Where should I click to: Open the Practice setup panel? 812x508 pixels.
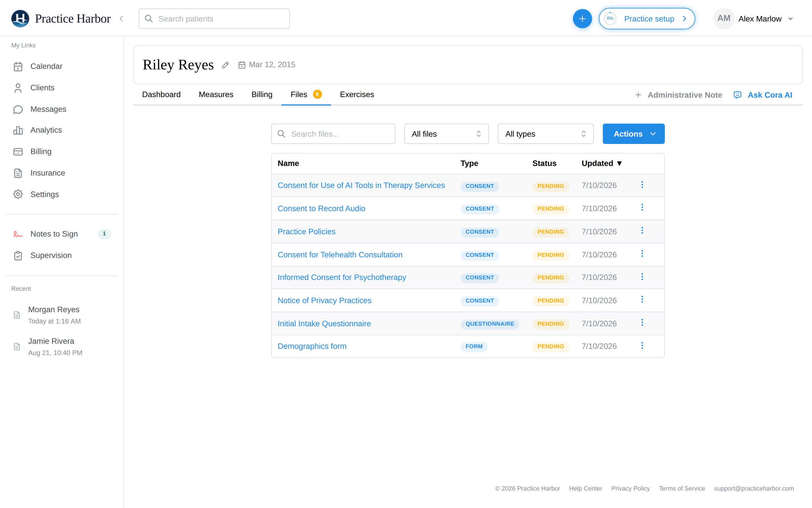646,19
